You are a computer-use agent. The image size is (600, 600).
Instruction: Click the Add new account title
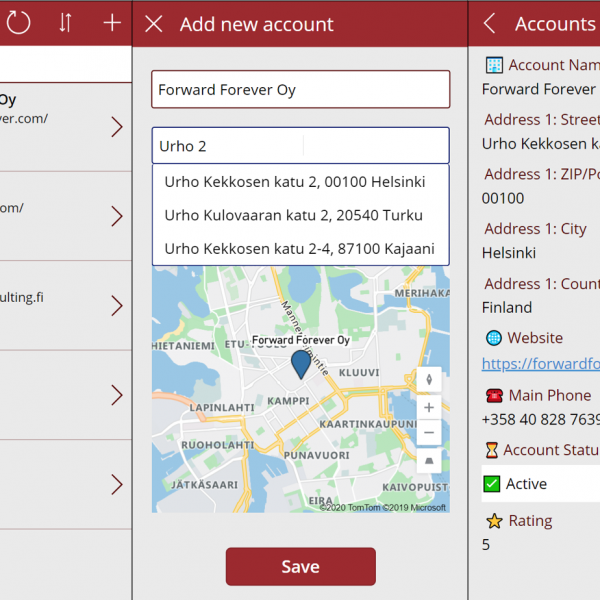tap(257, 24)
